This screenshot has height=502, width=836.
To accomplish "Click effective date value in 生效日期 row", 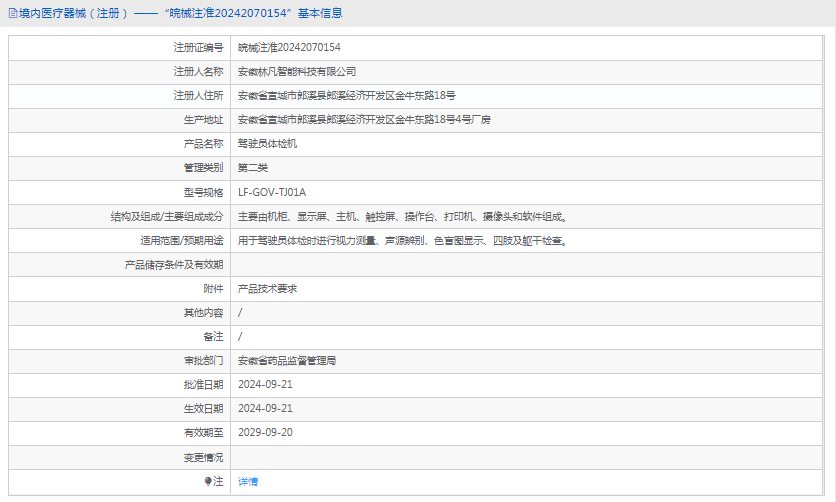I will click(265, 408).
